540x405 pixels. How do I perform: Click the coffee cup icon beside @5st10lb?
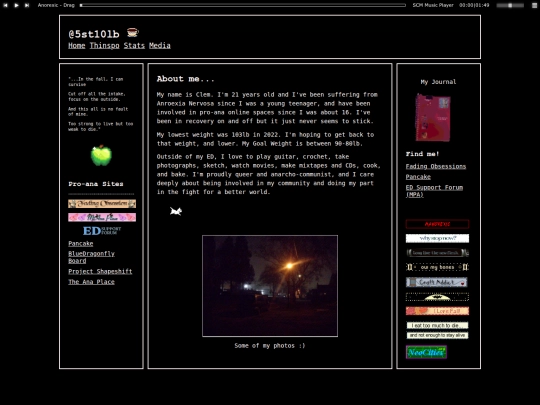[x=133, y=32]
